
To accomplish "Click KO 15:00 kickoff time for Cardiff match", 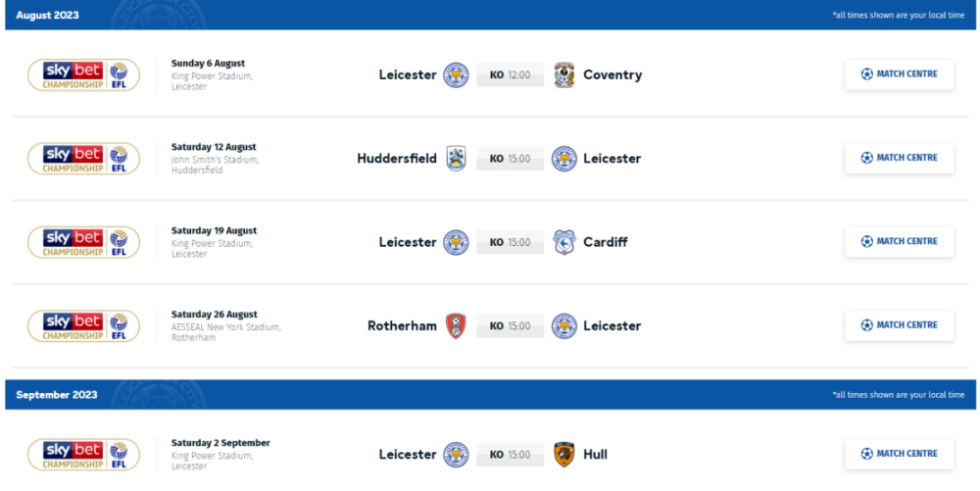I will click(x=510, y=242).
